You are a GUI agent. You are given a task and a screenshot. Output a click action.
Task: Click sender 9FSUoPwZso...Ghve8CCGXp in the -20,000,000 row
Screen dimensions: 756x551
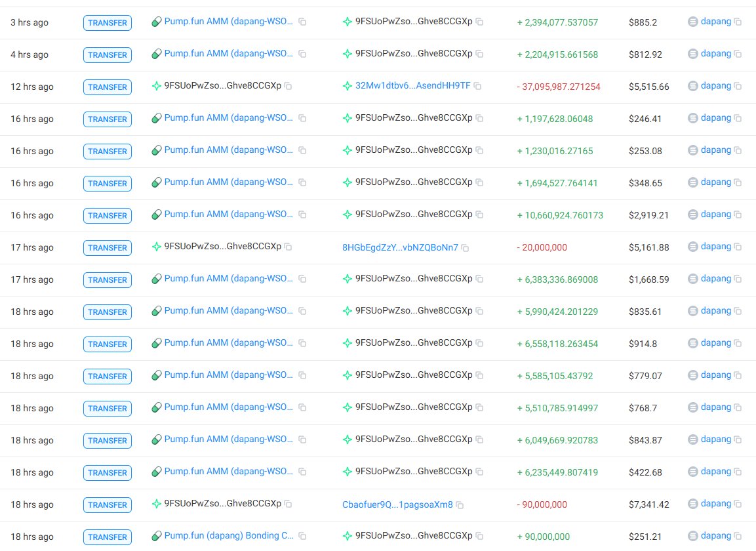pyautogui.click(x=223, y=247)
